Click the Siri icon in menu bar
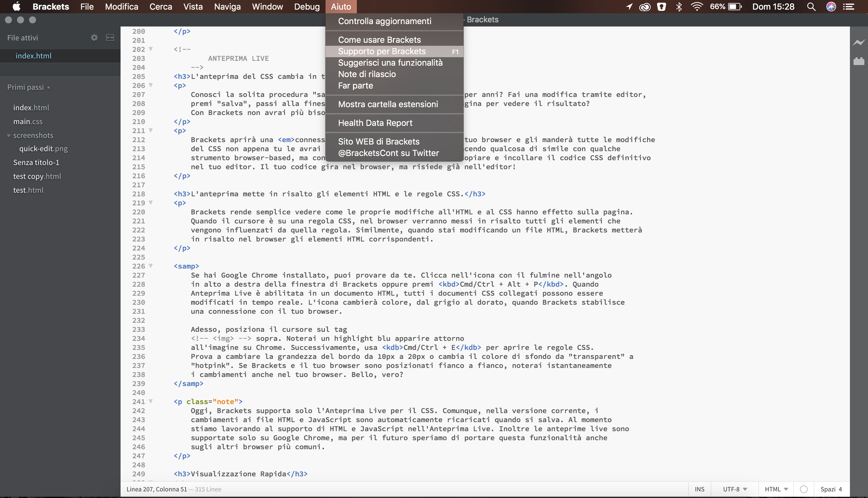The height and width of the screenshot is (498, 868). pos(831,7)
